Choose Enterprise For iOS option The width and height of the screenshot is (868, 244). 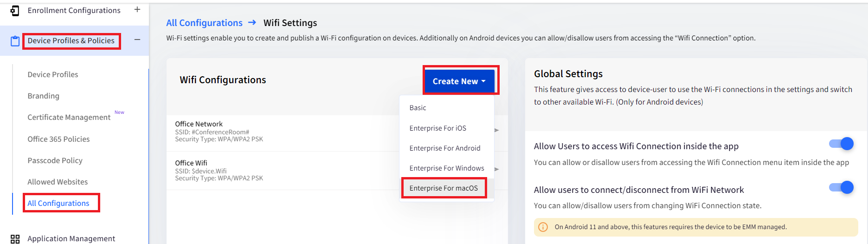[x=447, y=128]
